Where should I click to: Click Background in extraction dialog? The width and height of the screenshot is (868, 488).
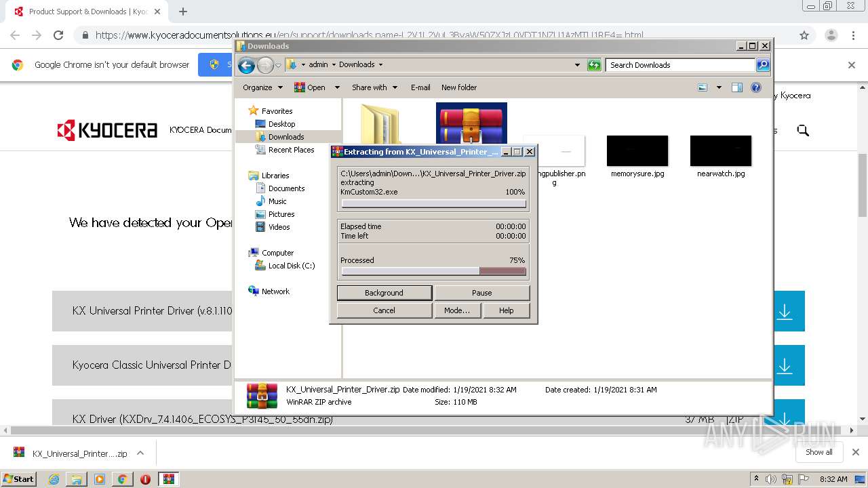coord(384,293)
